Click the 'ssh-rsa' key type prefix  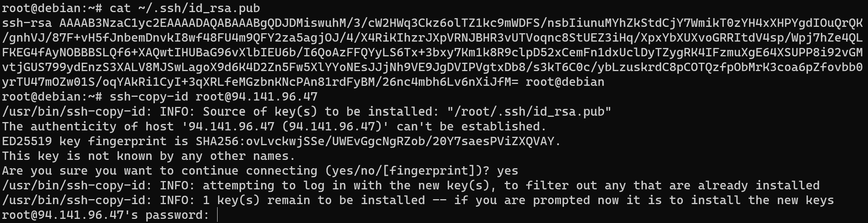(x=27, y=23)
